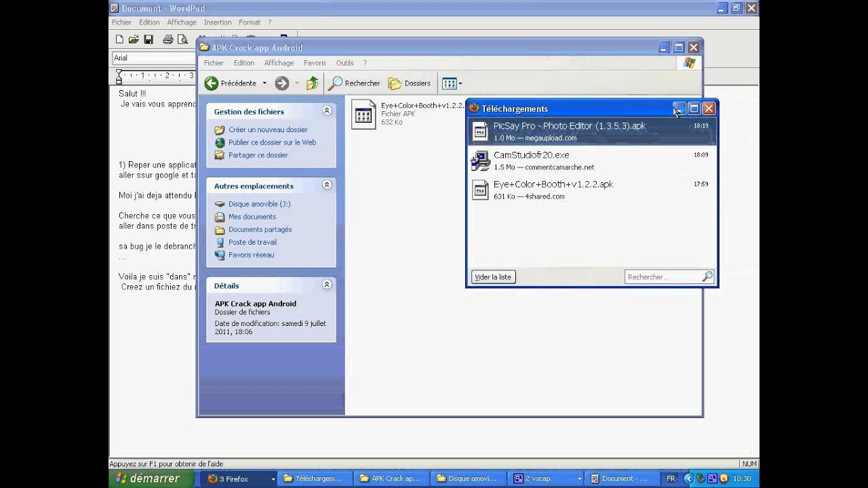Toggle the Dossiers folder pane button
Image resolution: width=868 pixels, height=488 pixels.
[410, 83]
